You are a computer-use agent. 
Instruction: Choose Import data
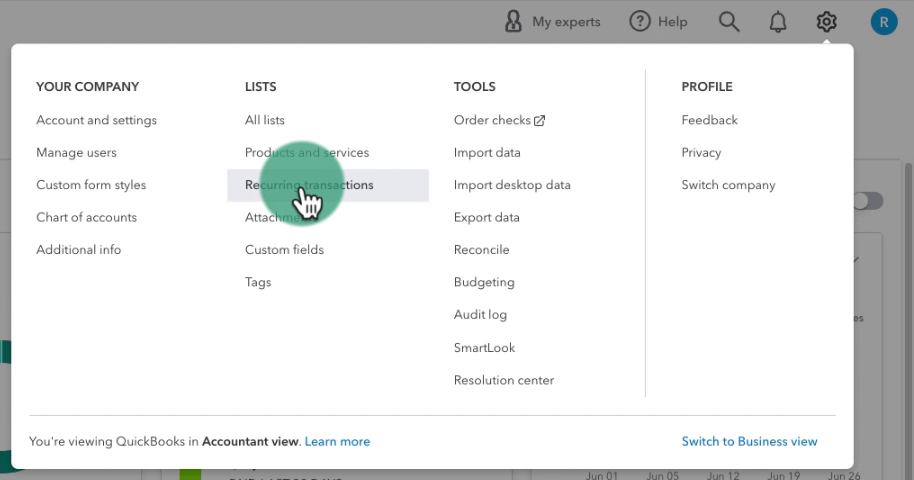pos(487,153)
